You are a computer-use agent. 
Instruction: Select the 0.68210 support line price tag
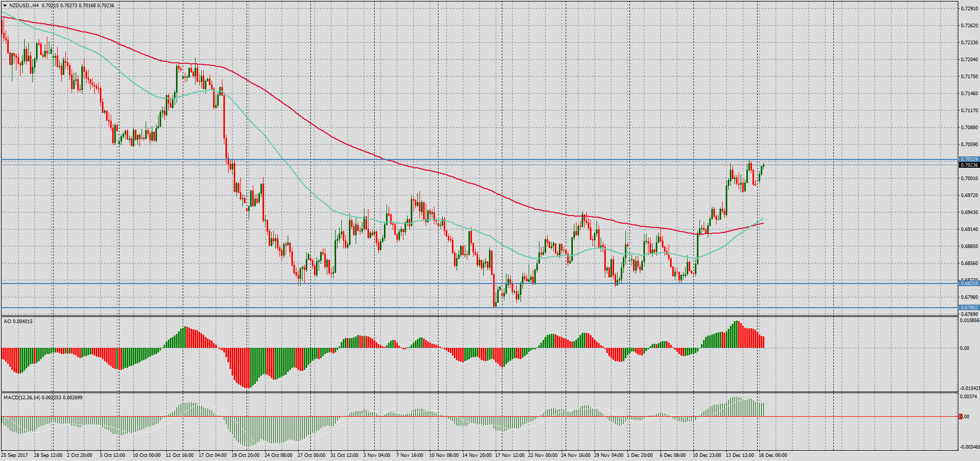(x=969, y=283)
